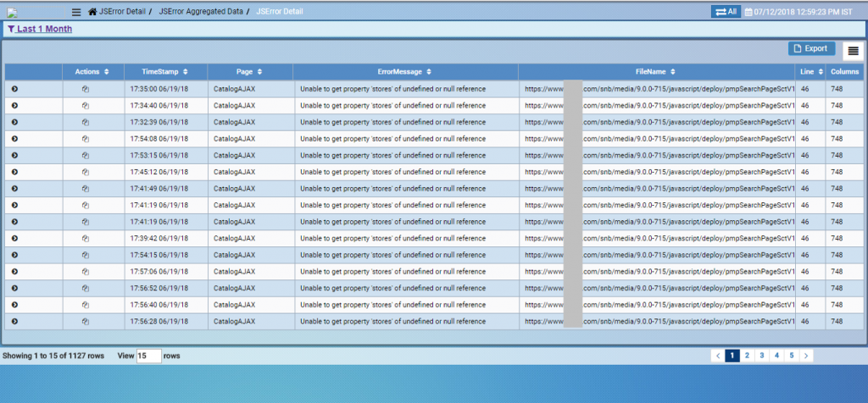Go to page 3 of results

click(x=761, y=356)
